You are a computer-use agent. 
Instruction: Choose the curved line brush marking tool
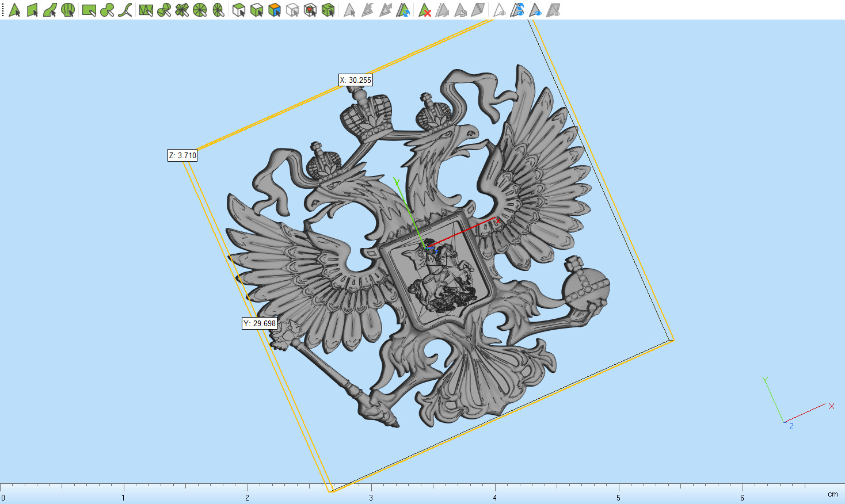(x=125, y=10)
